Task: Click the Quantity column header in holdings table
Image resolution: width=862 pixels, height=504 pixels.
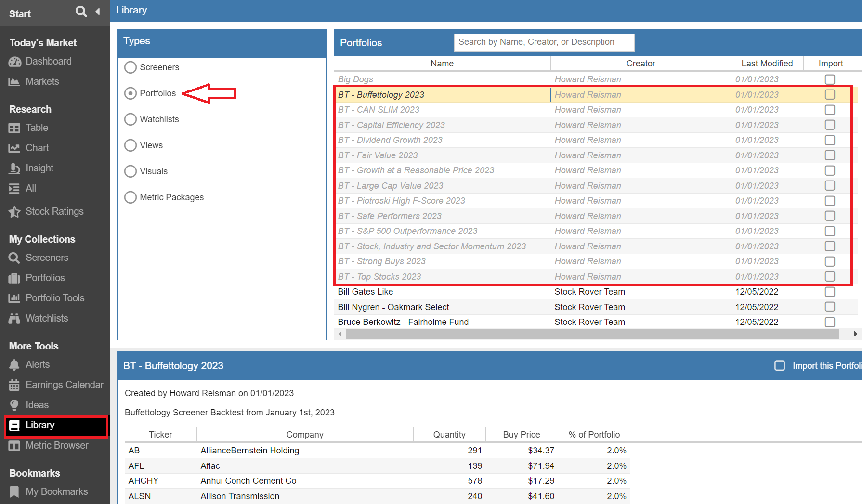Action: (449, 435)
